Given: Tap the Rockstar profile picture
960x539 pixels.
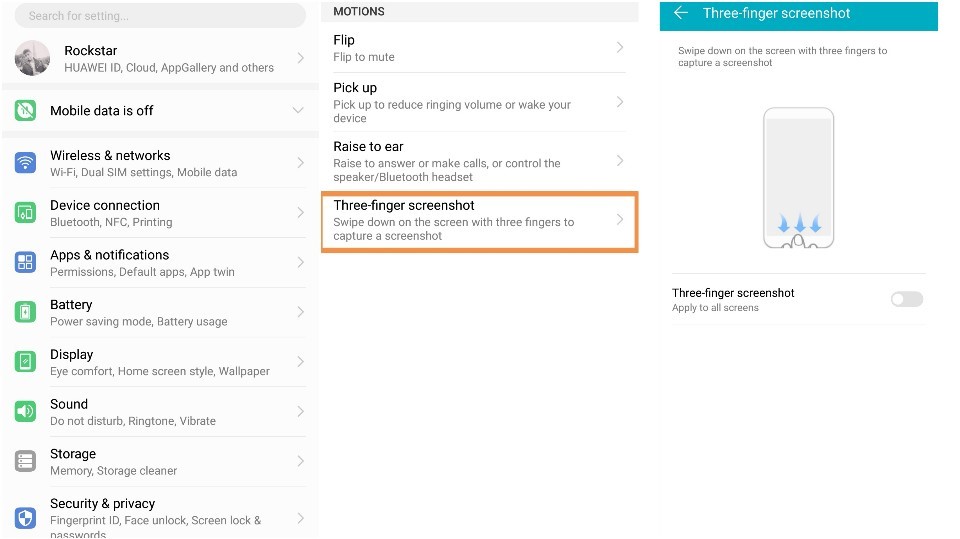Looking at the screenshot, I should (32, 58).
